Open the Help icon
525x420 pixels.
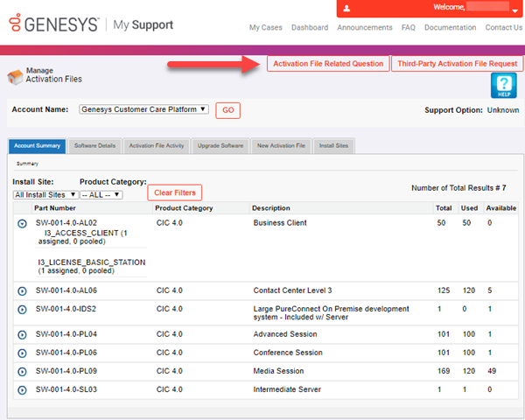(x=504, y=86)
